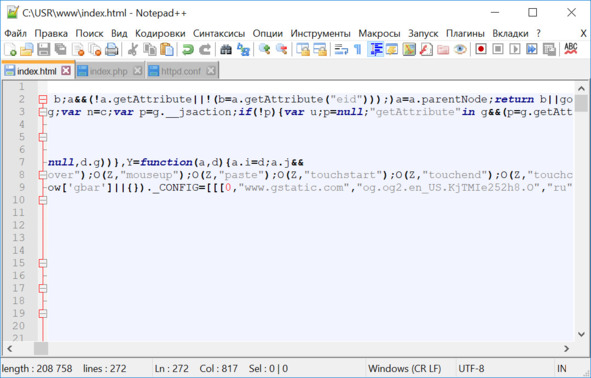The height and width of the screenshot is (378, 591).
Task: Cut selection with scissors icon
Action: coord(132,49)
